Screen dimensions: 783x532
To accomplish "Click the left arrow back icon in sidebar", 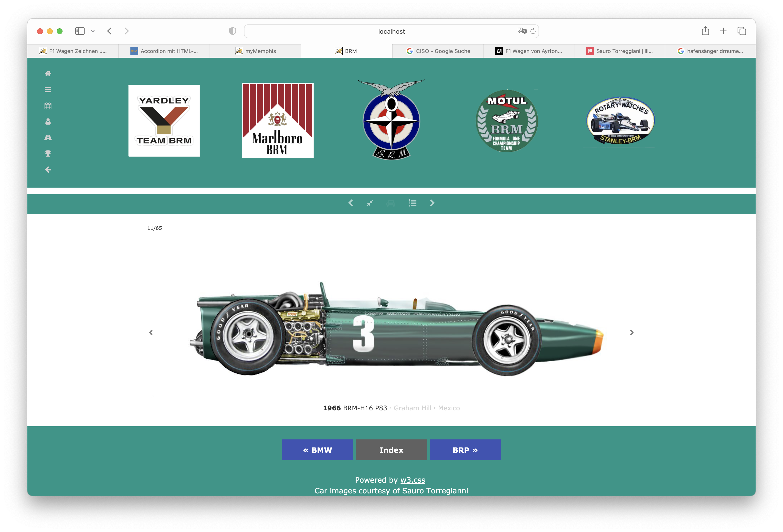I will [48, 170].
